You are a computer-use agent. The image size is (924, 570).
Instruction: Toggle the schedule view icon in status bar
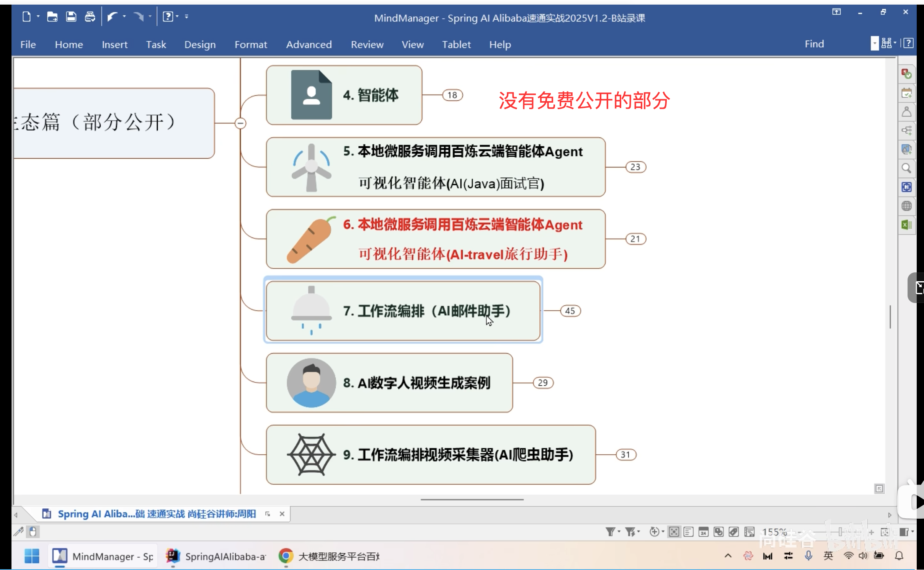(x=704, y=532)
